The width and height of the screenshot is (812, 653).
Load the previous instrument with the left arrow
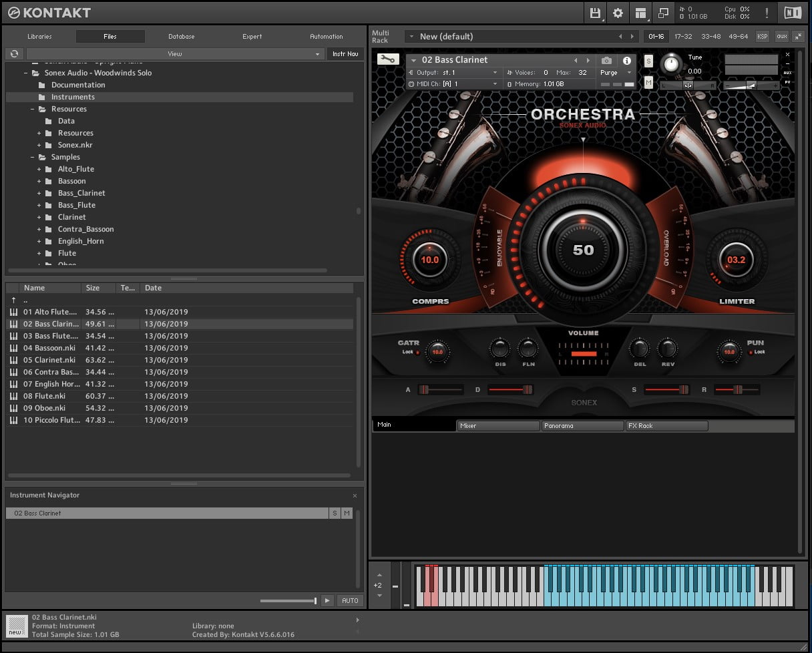pos(576,60)
